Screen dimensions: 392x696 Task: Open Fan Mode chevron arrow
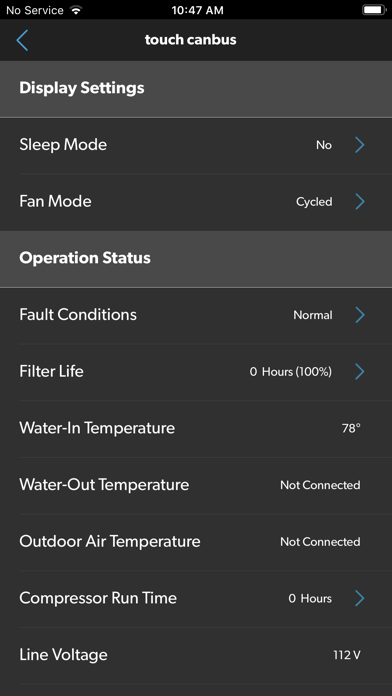[x=360, y=202]
